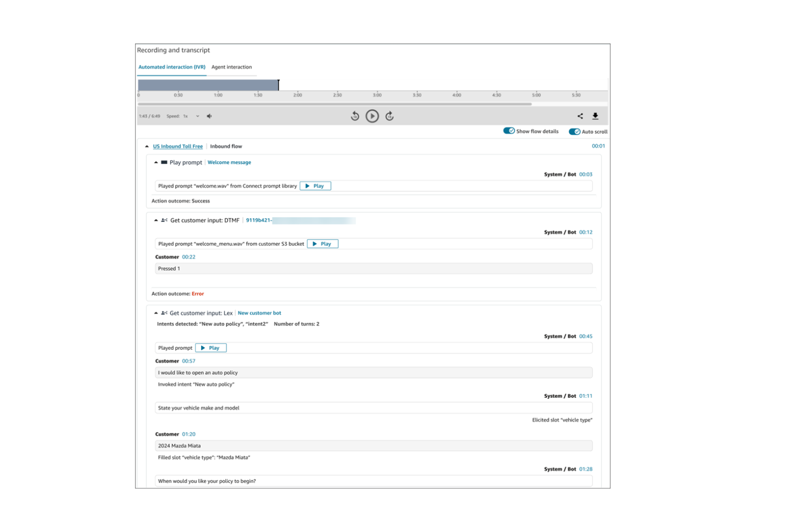Jump to Customer timestamp 00:57
The image size is (798, 532).
point(189,361)
